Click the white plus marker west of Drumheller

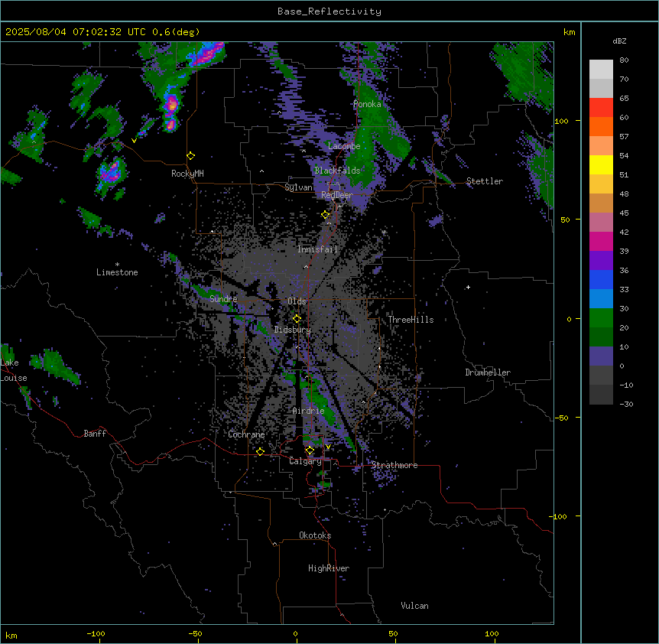(468, 287)
